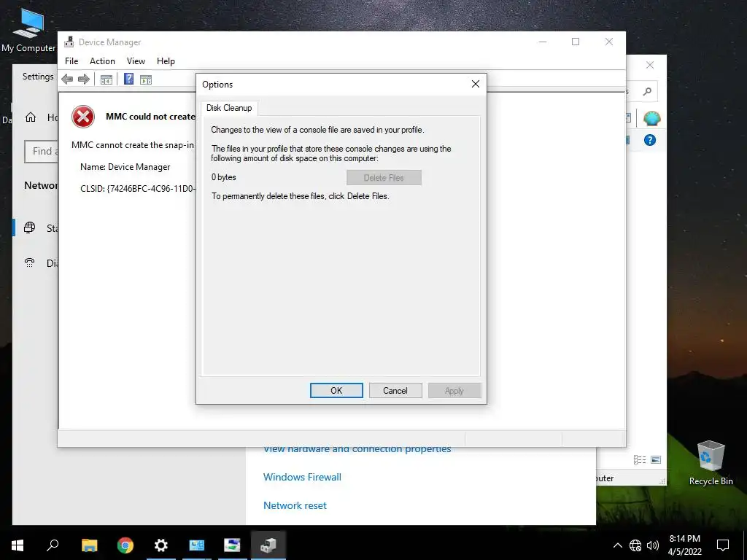This screenshot has height=560, width=747.
Task: Click the teal shell icon in the Explorer window
Action: click(x=651, y=118)
